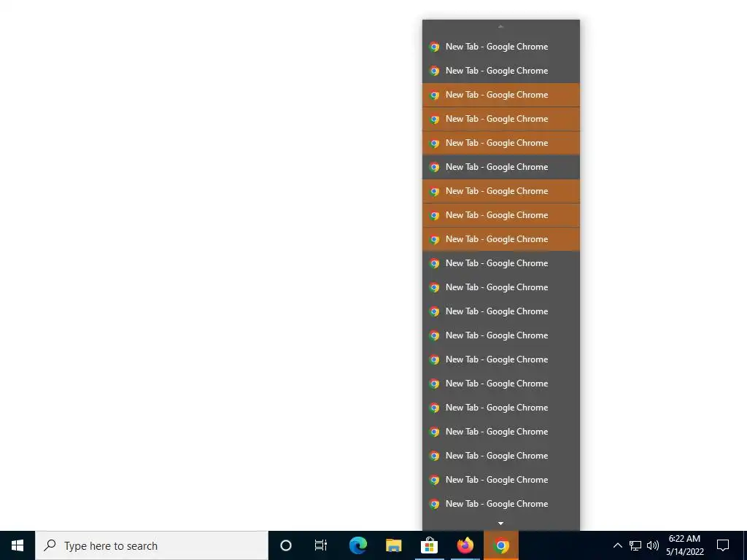Click the Google Chrome taskbar icon
Image resolution: width=747 pixels, height=560 pixels.
point(500,545)
